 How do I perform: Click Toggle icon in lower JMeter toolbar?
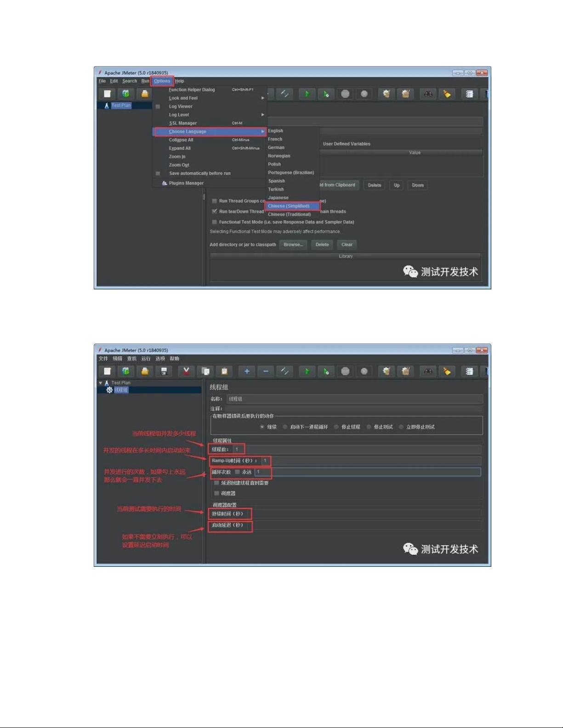point(285,371)
